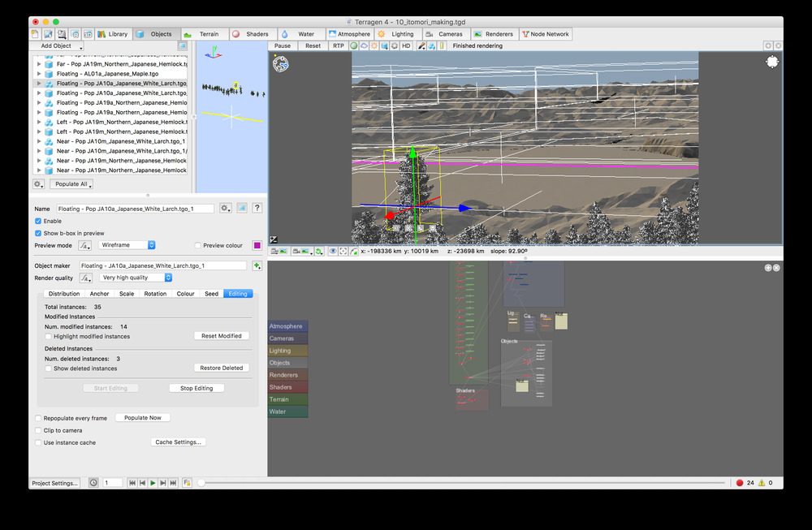The width and height of the screenshot is (812, 530).
Task: Uncheck the Enable checkbox
Action: pyautogui.click(x=38, y=221)
